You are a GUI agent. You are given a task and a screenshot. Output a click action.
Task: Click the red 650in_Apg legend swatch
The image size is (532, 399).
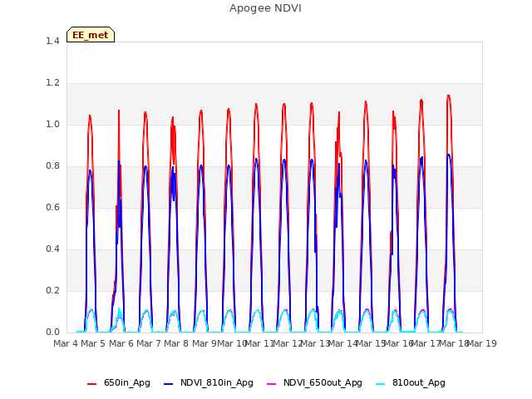click(92, 384)
